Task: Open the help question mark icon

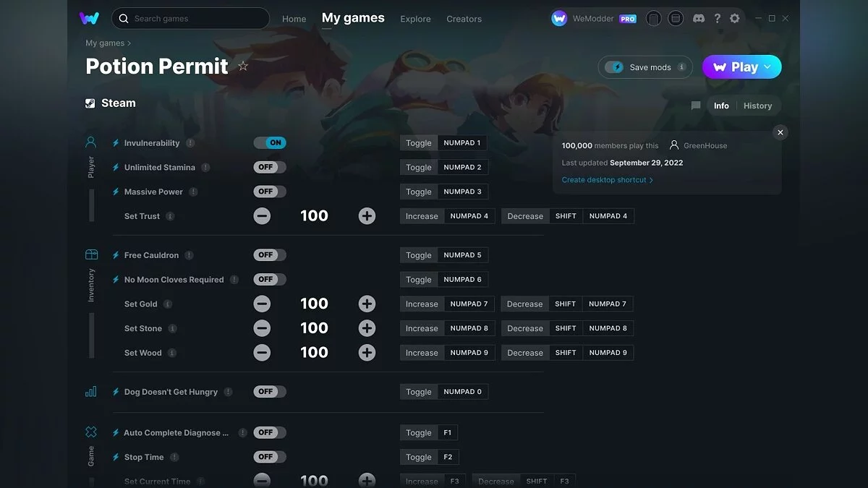Action: click(x=717, y=19)
